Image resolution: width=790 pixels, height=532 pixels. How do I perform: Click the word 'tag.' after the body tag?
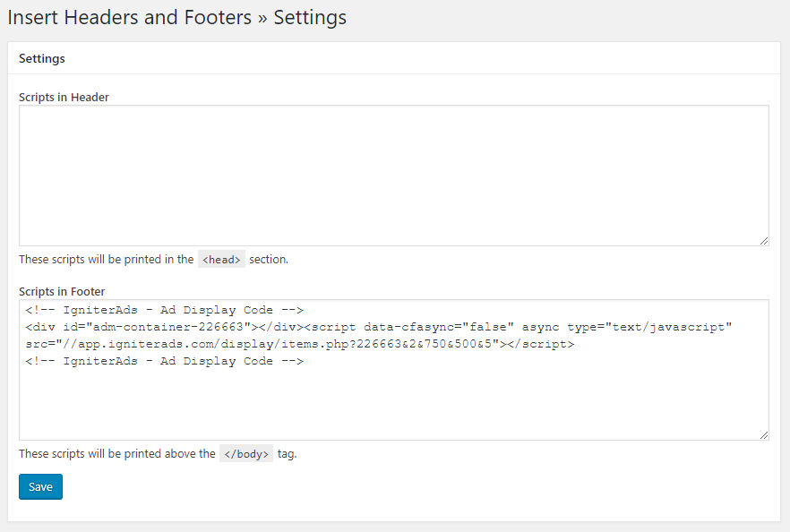pos(288,454)
